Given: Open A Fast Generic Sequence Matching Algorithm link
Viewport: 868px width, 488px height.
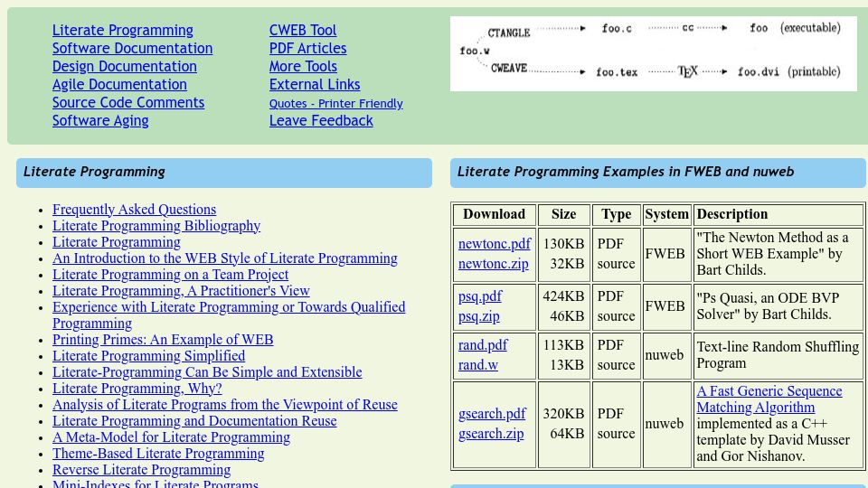Looking at the screenshot, I should point(769,399).
